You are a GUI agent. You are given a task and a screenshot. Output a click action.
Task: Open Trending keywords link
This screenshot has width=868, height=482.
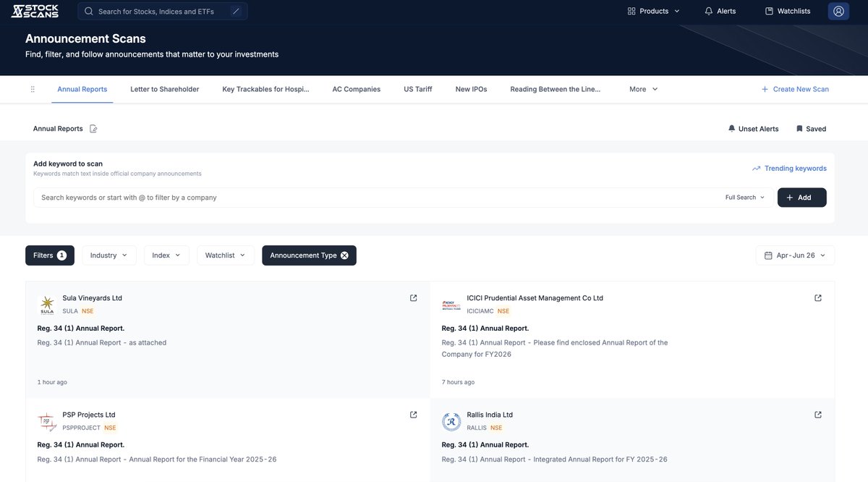tap(789, 169)
